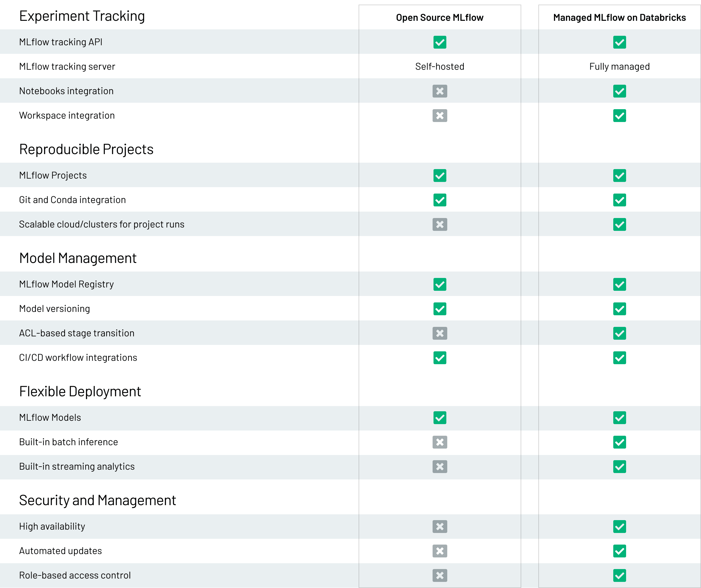Click Managed Role-based access control checkmark
701x588 pixels.
tap(619, 575)
